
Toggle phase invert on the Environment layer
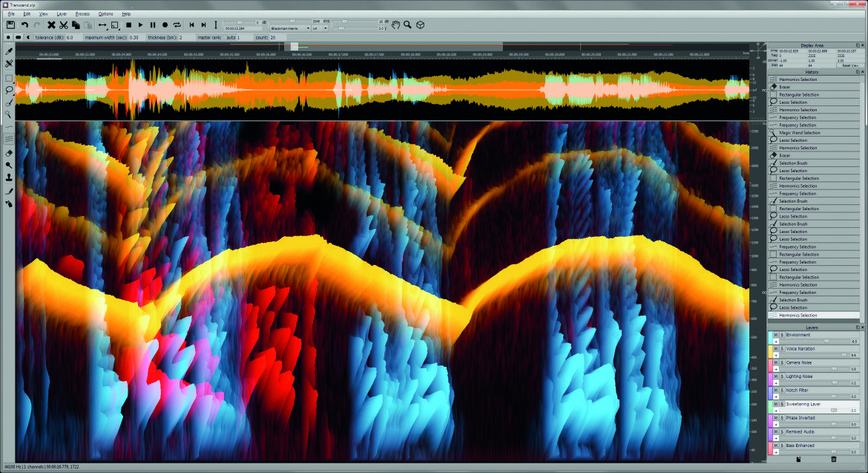pos(775,342)
